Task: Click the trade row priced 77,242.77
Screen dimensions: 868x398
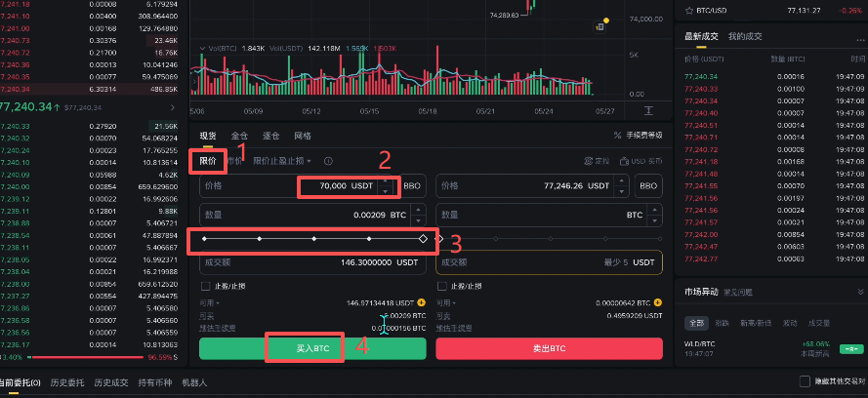Action: pos(772,259)
